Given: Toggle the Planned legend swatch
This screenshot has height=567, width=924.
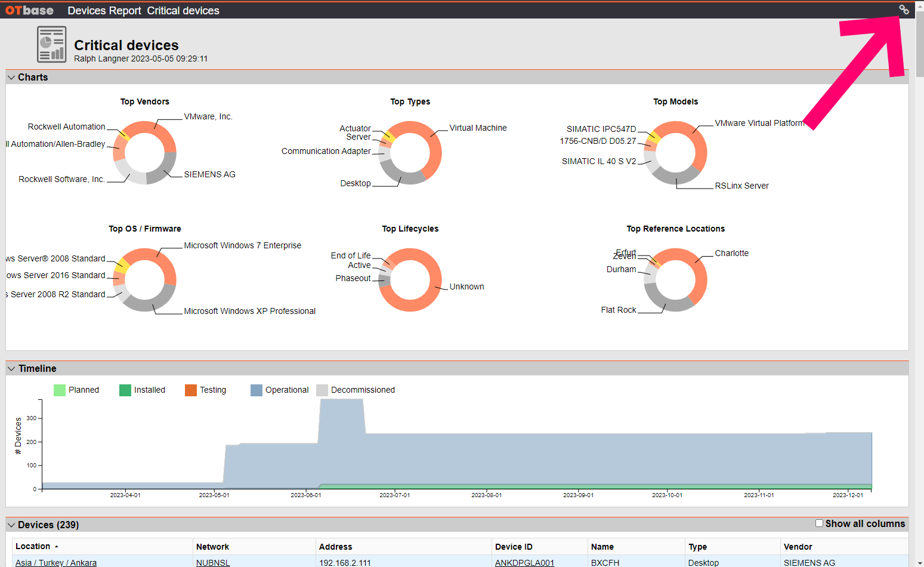Looking at the screenshot, I should coord(60,390).
